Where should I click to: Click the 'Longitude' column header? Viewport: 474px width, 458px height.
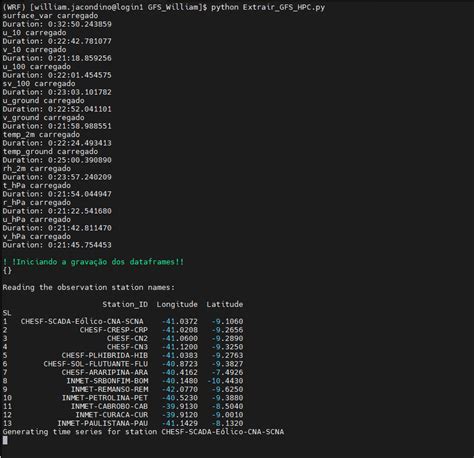[177, 305]
